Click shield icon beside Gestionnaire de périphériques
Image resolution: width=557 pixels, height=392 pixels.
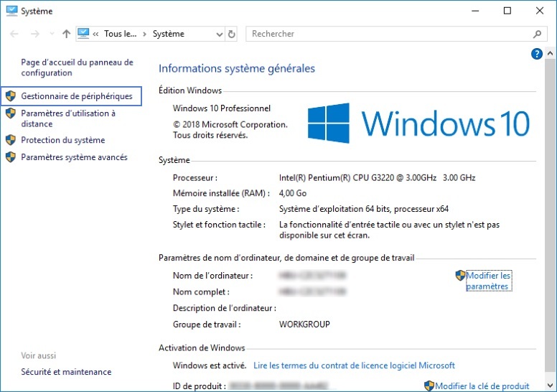(x=11, y=96)
